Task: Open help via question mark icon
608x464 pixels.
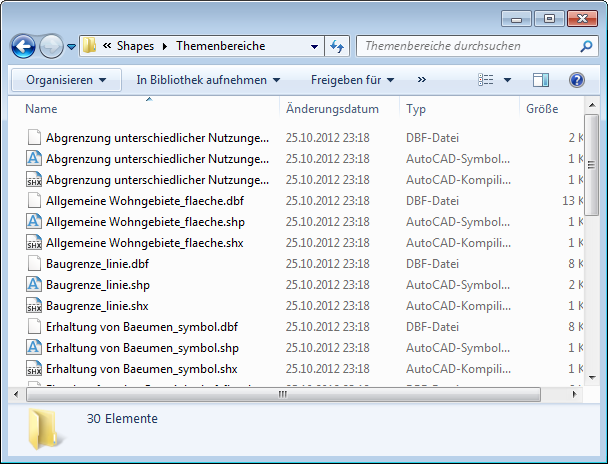Action: click(576, 80)
